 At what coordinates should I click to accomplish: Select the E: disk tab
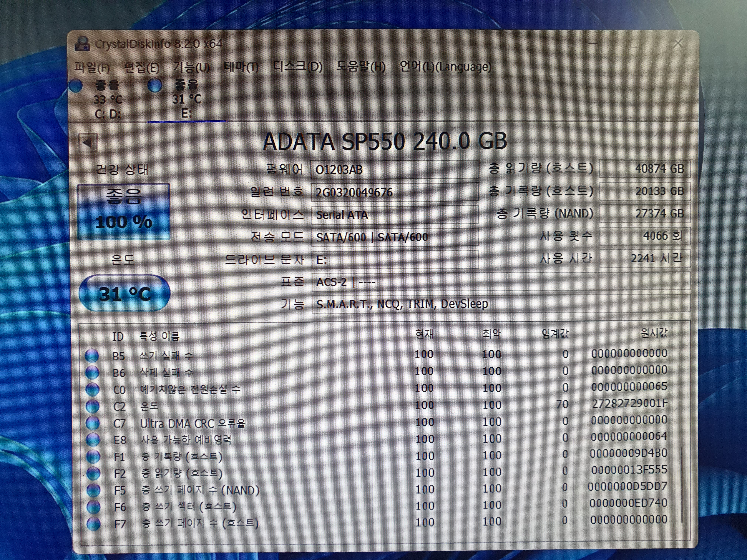coord(186,99)
